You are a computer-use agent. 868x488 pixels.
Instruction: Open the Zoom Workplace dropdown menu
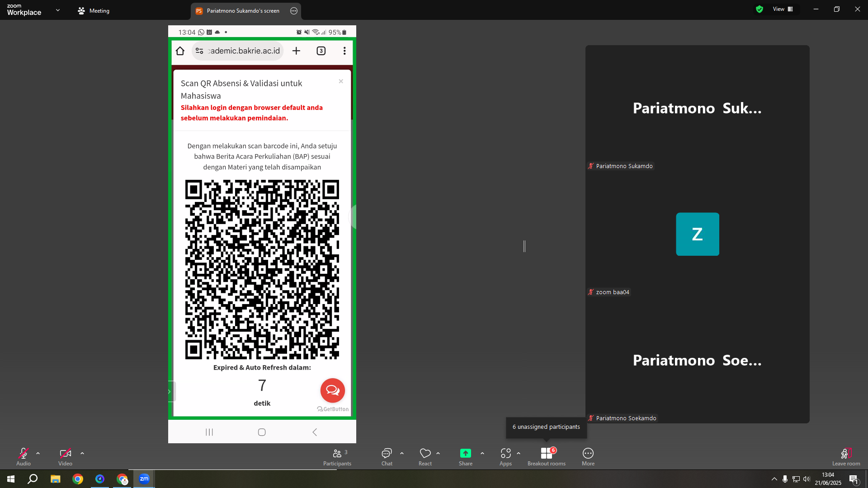coord(58,10)
